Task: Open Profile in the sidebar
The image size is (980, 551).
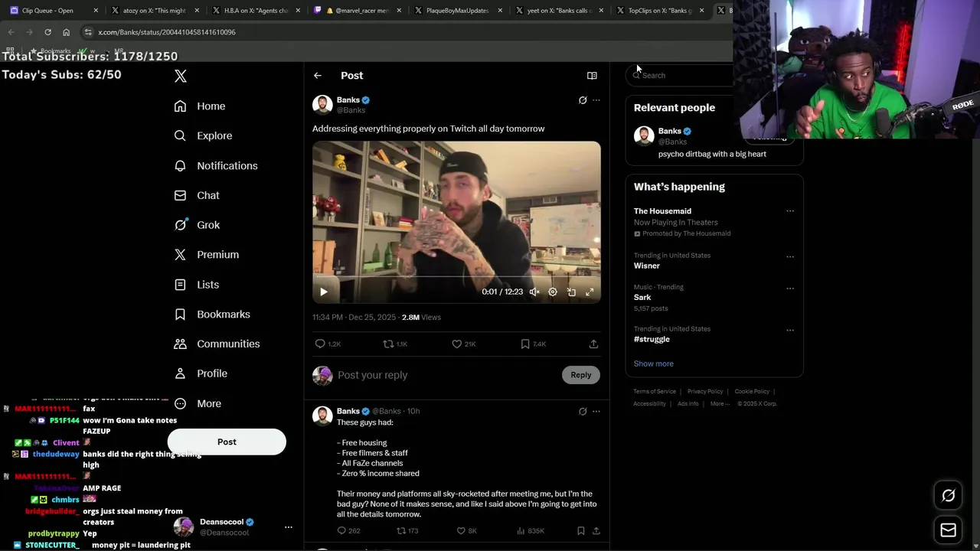Action: click(x=201, y=373)
